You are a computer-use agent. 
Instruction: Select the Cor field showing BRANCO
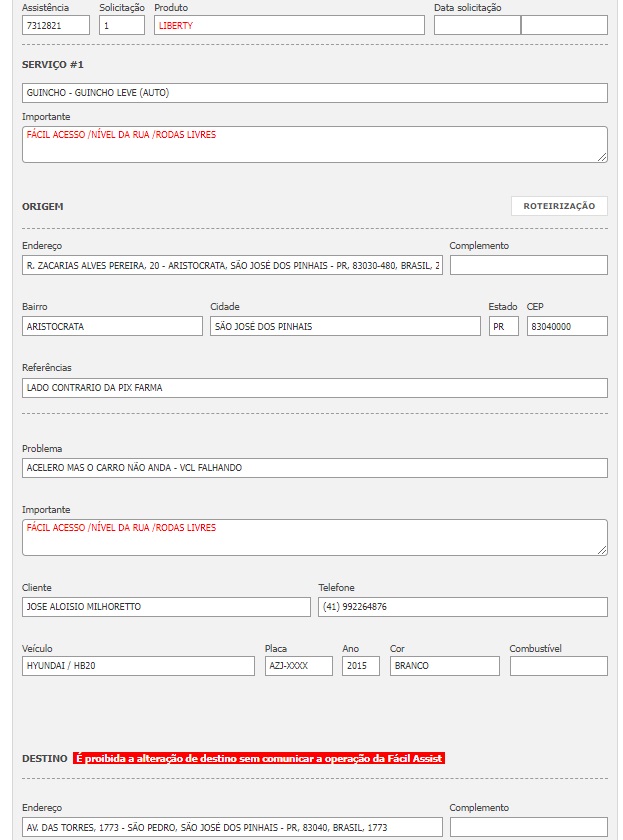(x=444, y=665)
